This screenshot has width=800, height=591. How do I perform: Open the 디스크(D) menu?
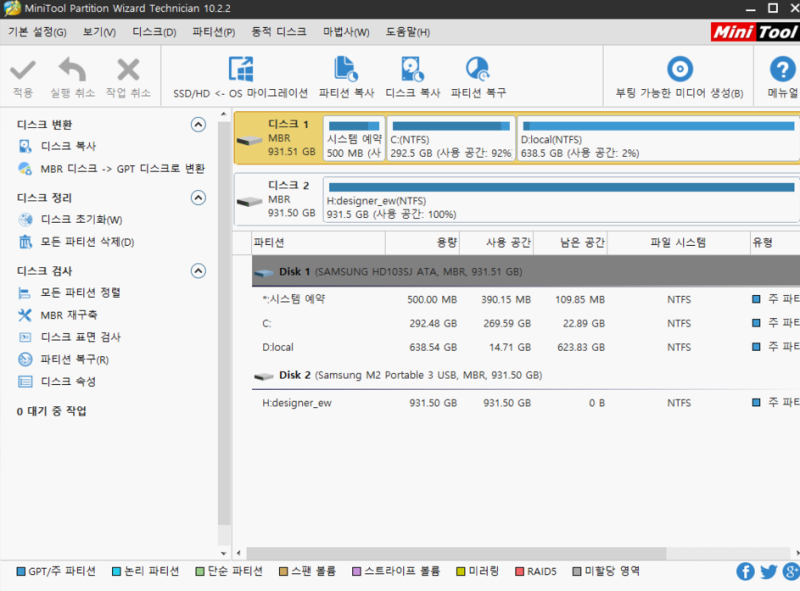154,32
